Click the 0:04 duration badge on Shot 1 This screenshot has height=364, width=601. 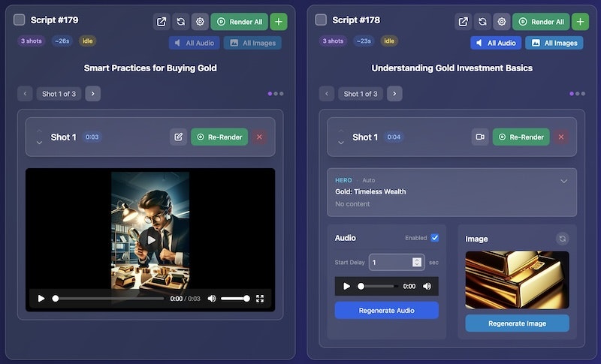[394, 137]
